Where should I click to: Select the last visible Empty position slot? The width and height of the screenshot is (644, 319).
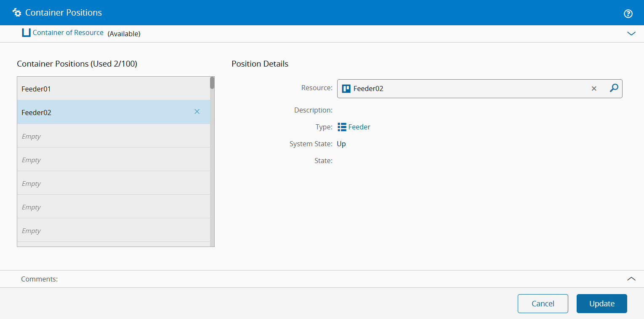105,231
